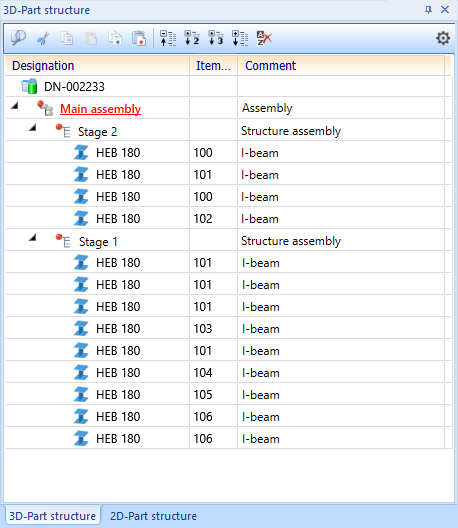Collapse the Main assembly node
Screen dimensions: 458x528
tap(14, 106)
